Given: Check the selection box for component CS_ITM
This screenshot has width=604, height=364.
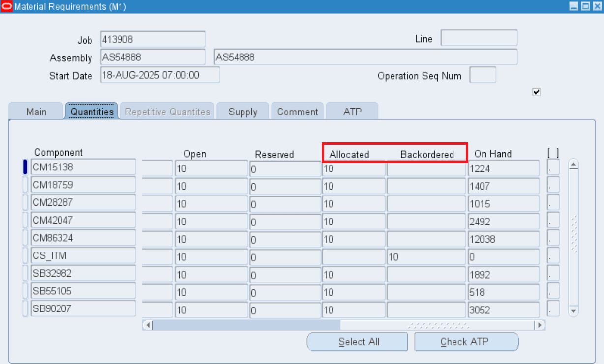Looking at the screenshot, I should [24, 255].
